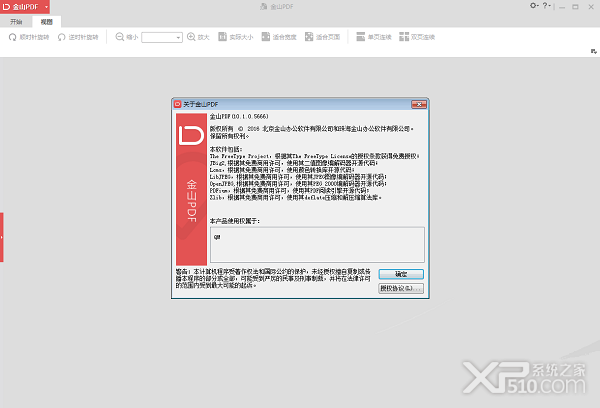Click the red D logo in the About dialog
Viewport: 600px width, 408px height.
[191, 135]
